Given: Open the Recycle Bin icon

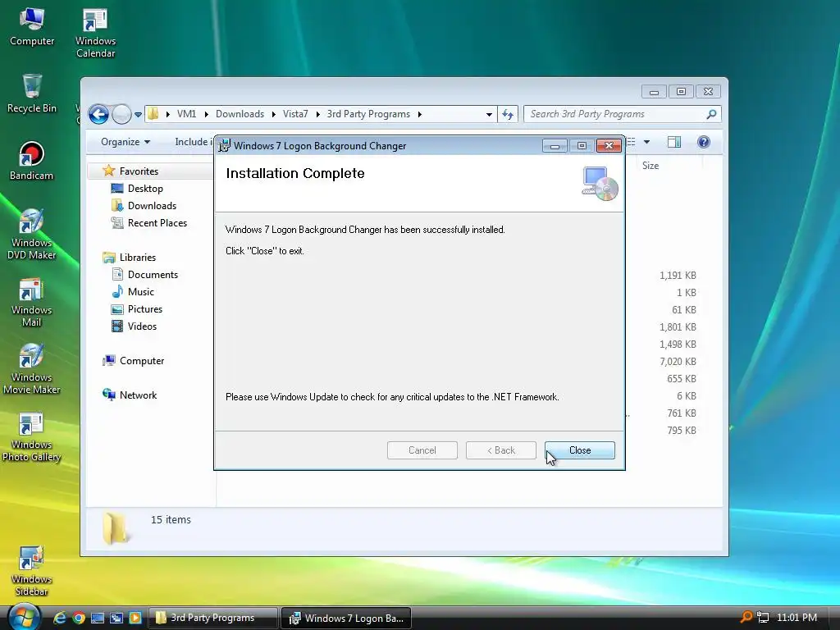Looking at the screenshot, I should [x=32, y=94].
